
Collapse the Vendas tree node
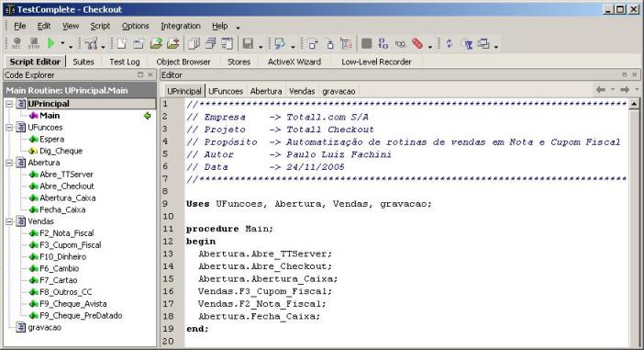(x=9, y=221)
